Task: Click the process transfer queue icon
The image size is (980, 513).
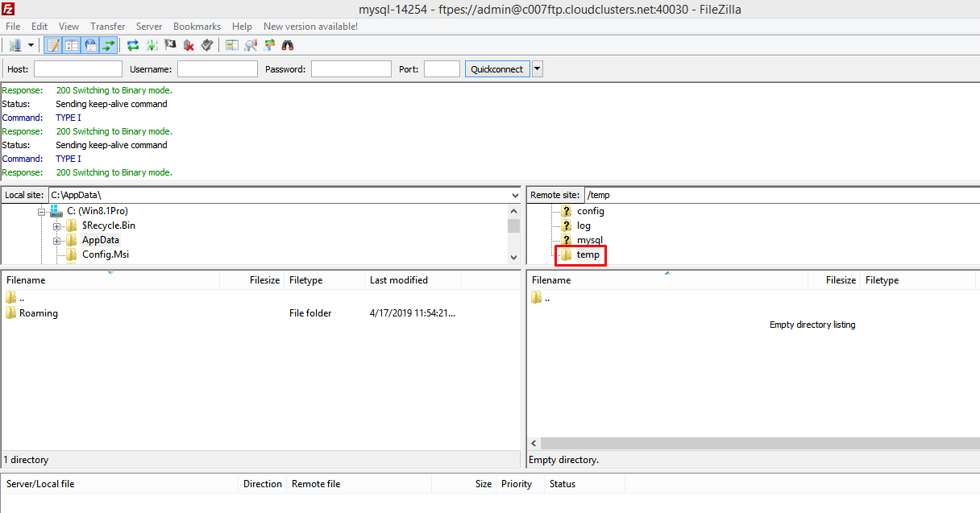Action: [x=152, y=45]
